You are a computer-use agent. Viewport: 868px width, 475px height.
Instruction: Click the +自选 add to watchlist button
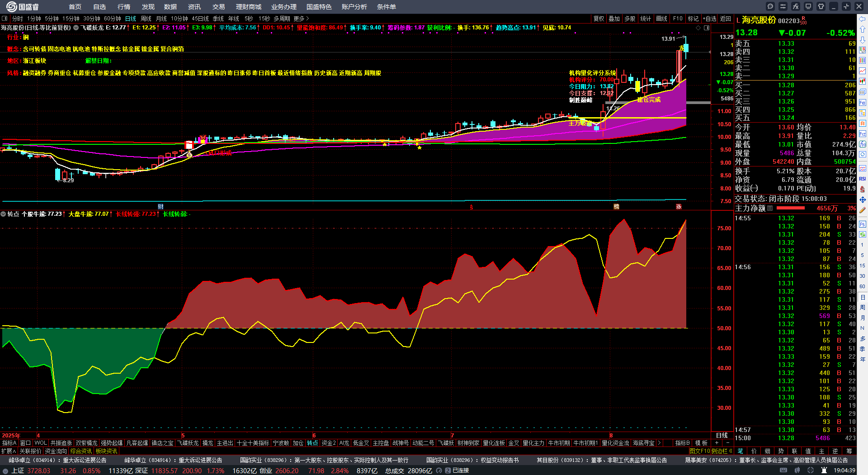pos(710,19)
